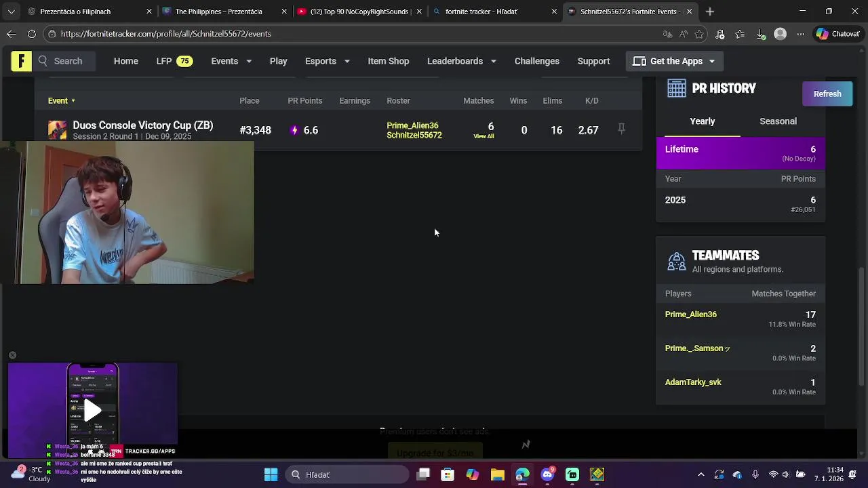
Task: Open the Item Shop page
Action: coord(389,61)
